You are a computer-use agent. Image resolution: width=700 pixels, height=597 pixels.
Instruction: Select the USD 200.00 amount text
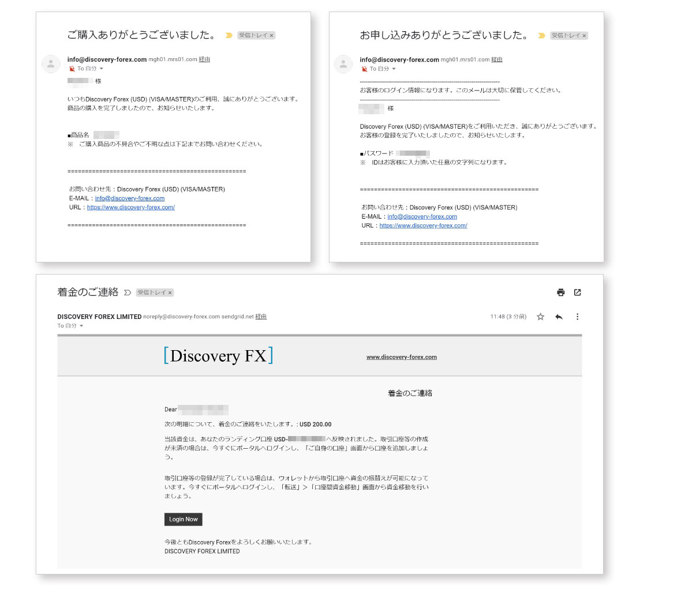(x=316, y=425)
